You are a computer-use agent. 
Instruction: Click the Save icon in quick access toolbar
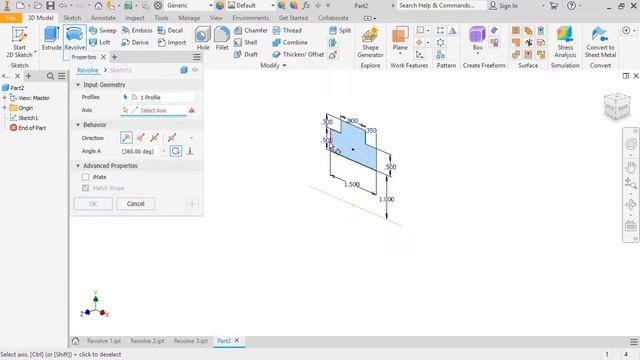50,5
